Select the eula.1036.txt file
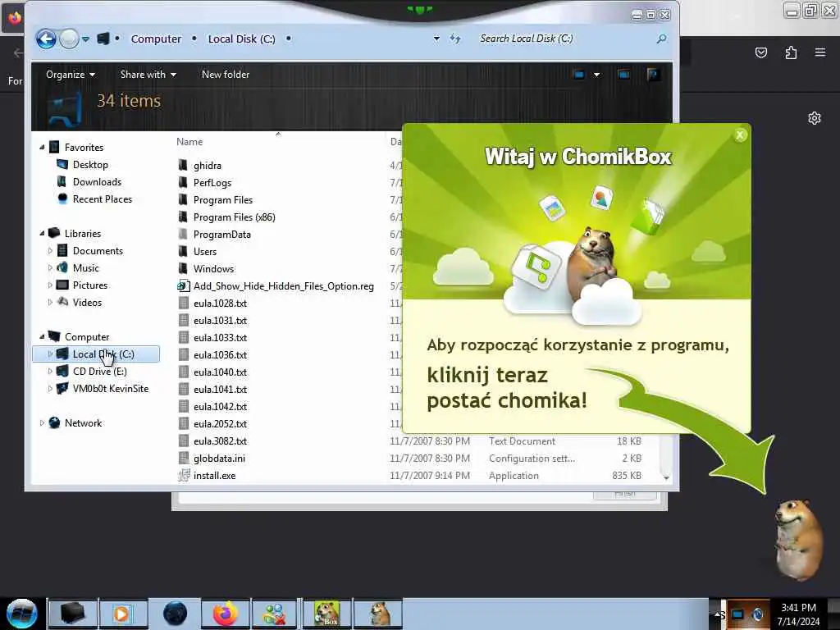 tap(220, 354)
